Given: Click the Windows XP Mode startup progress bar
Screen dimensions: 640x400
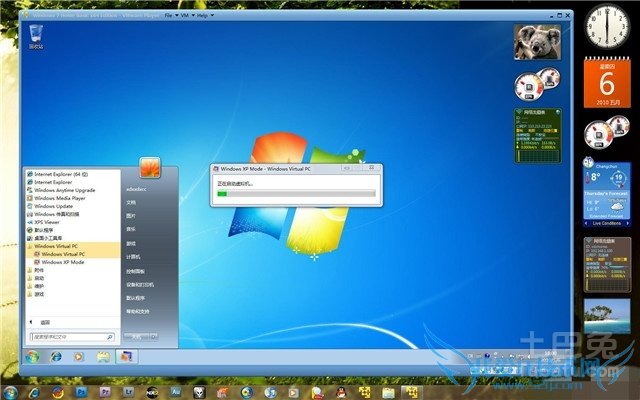Looking at the screenshot, I should coord(296,194).
